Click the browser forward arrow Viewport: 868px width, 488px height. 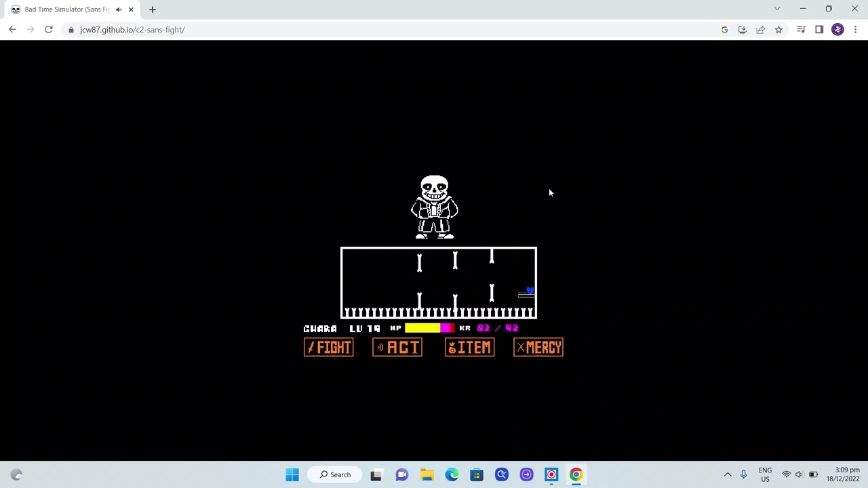click(x=31, y=29)
